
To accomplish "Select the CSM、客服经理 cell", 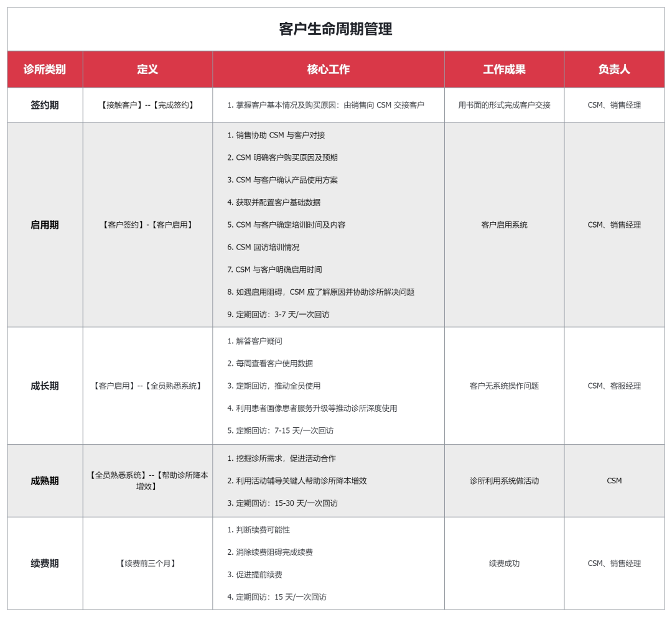I will point(614,386).
